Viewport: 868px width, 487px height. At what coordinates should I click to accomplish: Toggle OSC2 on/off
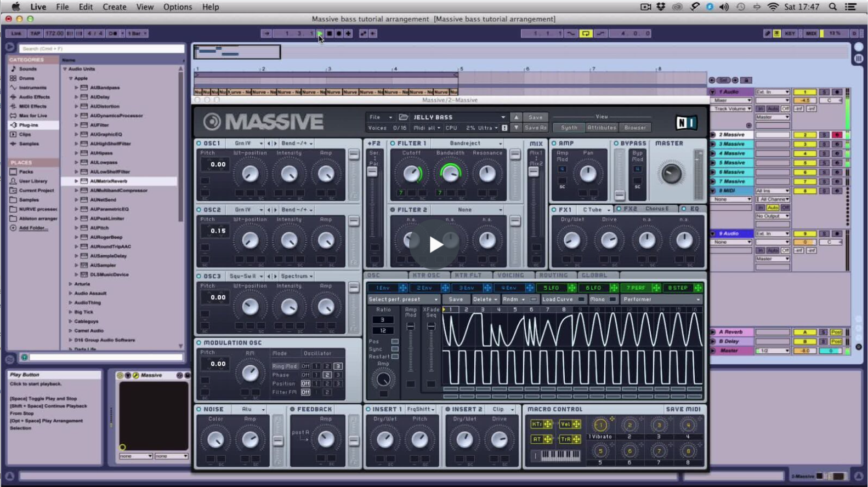click(199, 210)
